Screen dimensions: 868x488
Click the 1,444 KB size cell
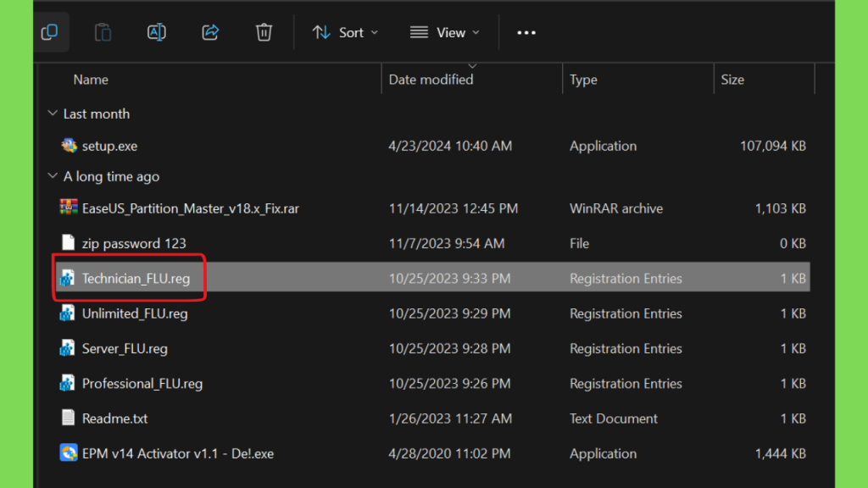(781, 454)
